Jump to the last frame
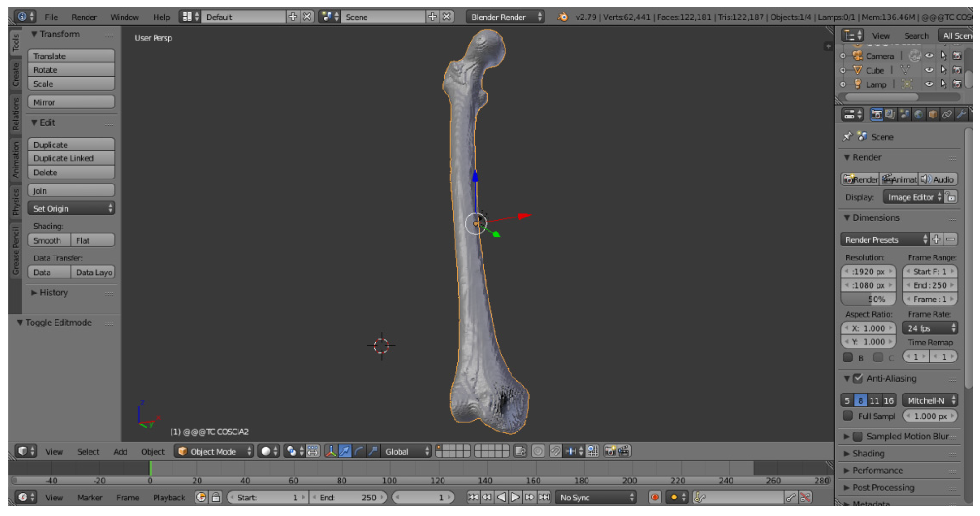Viewport: 980px width, 516px height. click(544, 497)
